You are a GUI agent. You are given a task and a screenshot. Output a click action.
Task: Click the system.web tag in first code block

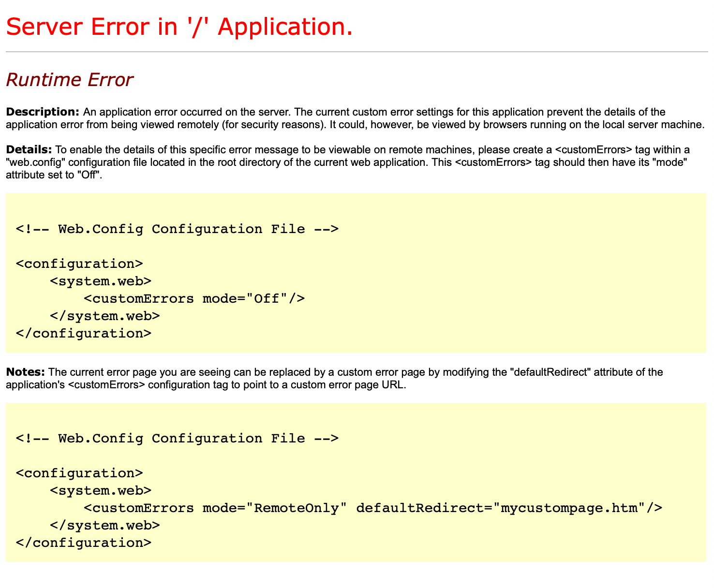point(101,281)
